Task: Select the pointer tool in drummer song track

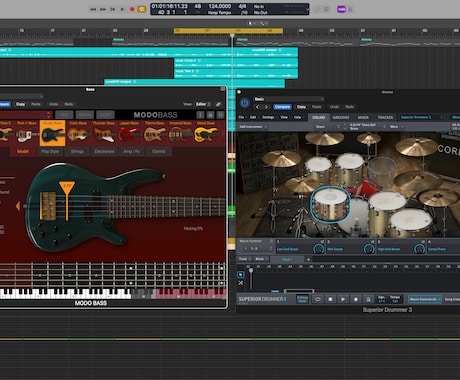Action: pyautogui.click(x=240, y=275)
